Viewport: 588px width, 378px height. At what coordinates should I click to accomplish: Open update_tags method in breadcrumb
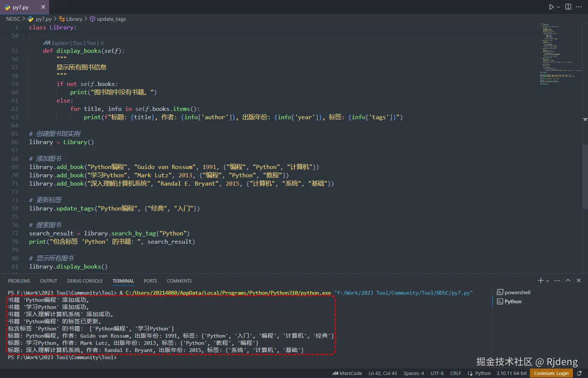pyautogui.click(x=108, y=19)
